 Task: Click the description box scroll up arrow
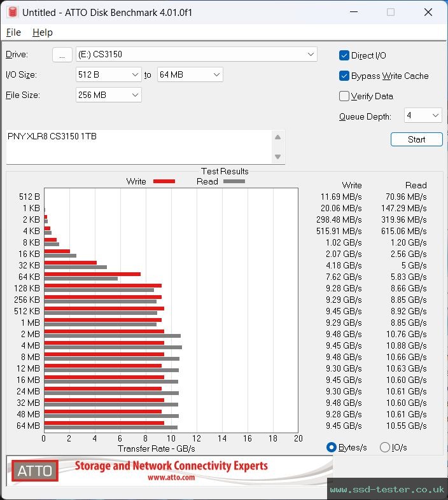coord(277,137)
